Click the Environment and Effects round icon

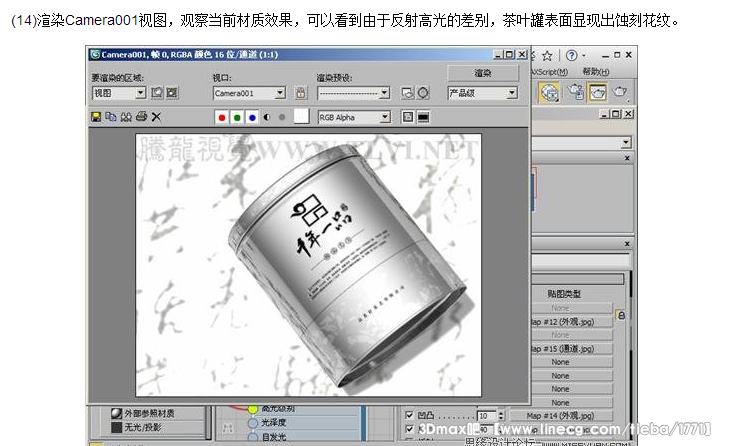pyautogui.click(x=423, y=93)
